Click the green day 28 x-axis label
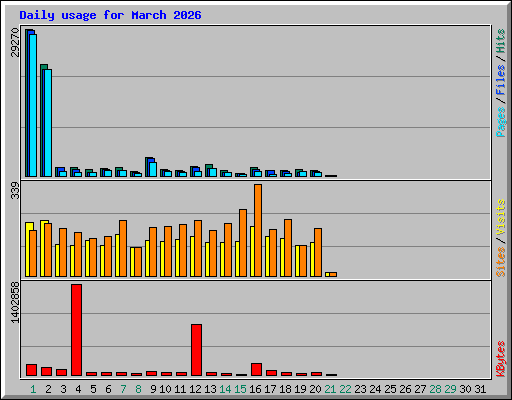 tap(435, 389)
